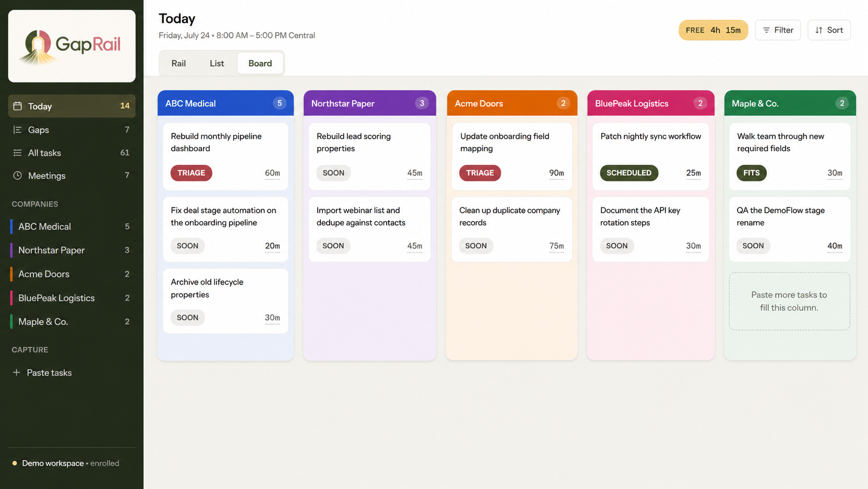
Task: Select BluePeak Logistics in Companies list
Action: coord(72,298)
